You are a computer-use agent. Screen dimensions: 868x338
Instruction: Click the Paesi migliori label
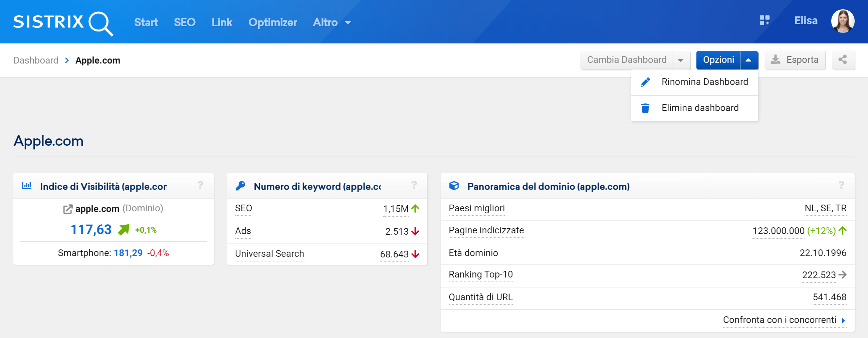coord(476,208)
